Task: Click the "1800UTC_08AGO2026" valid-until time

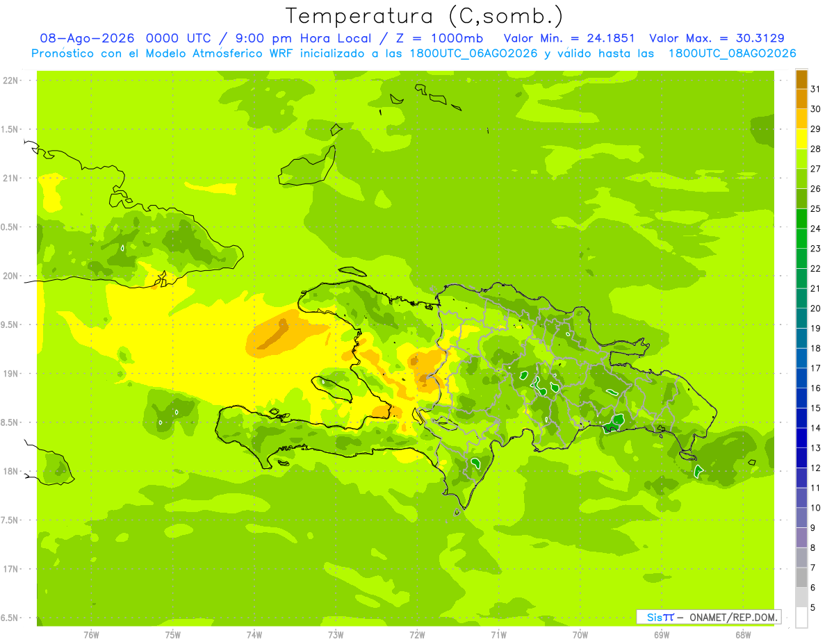Action: click(x=732, y=53)
